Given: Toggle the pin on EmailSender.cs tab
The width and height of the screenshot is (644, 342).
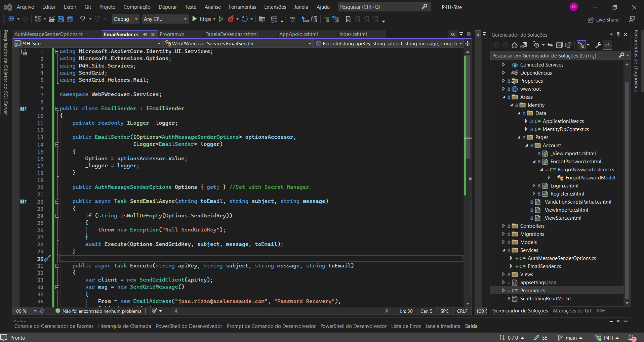Looking at the screenshot, I should (x=145, y=34).
